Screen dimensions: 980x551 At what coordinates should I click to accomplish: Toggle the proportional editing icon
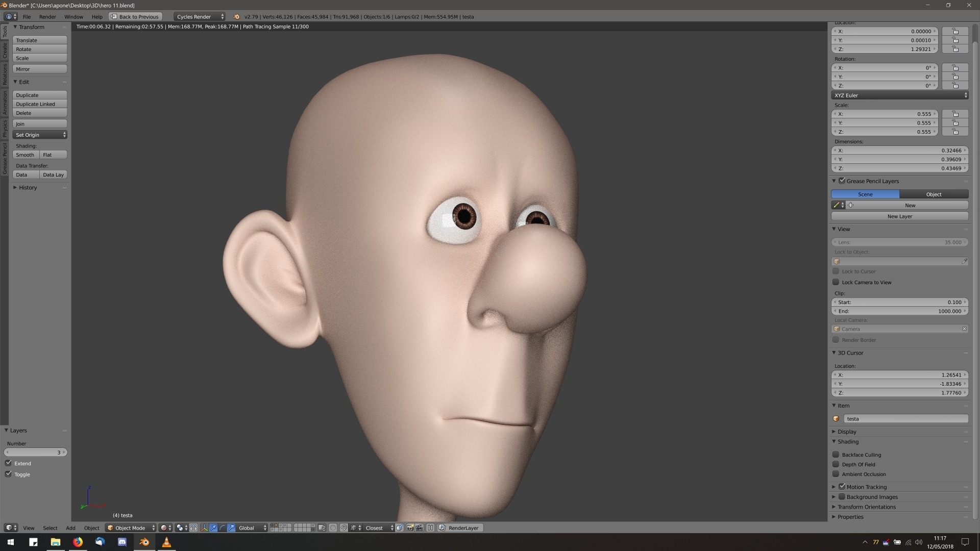coord(333,528)
